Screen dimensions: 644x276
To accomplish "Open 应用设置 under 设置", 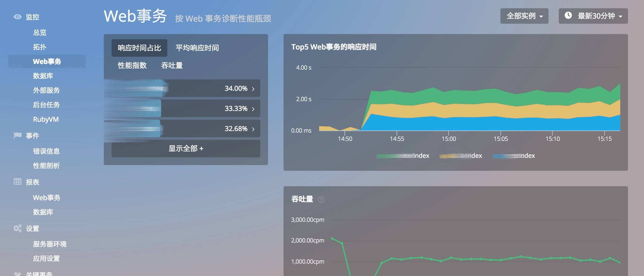I will pos(46,258).
